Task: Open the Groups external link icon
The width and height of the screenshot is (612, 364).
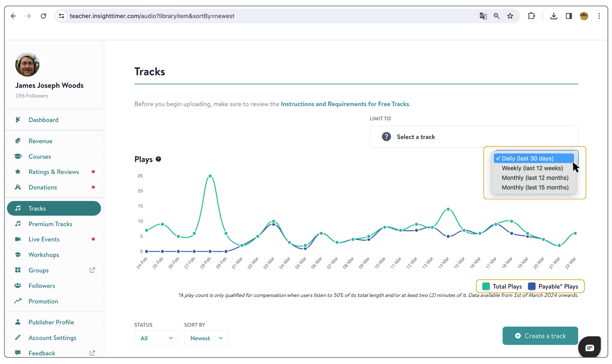Action: (x=92, y=270)
